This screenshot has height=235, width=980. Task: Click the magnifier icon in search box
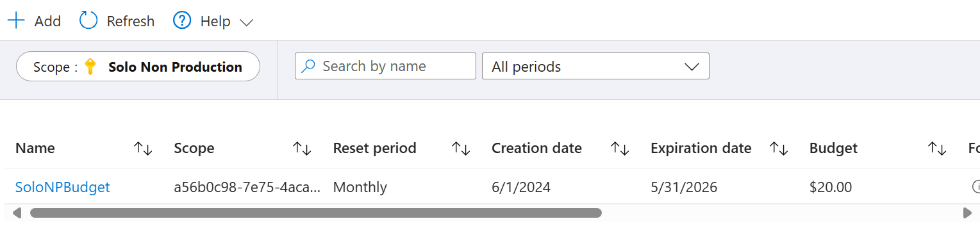tap(308, 66)
